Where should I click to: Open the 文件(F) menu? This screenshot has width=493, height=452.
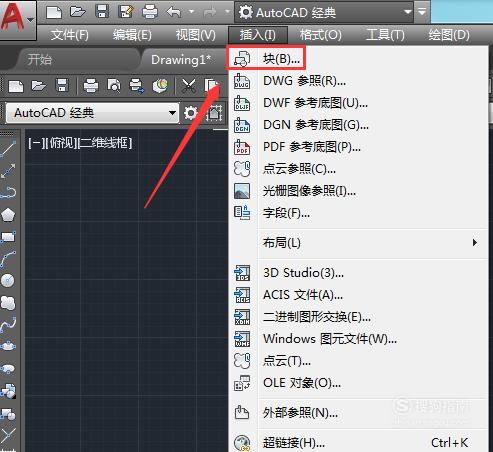point(69,35)
